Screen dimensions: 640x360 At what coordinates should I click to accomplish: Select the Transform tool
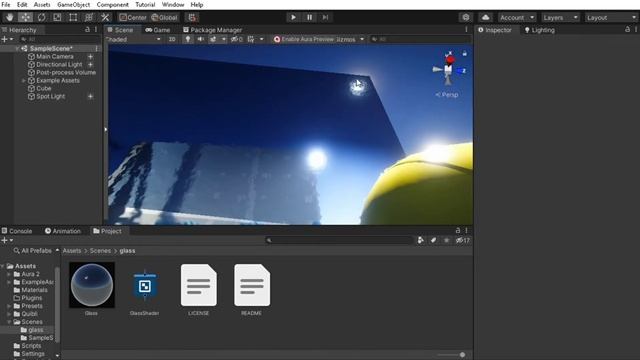89,17
